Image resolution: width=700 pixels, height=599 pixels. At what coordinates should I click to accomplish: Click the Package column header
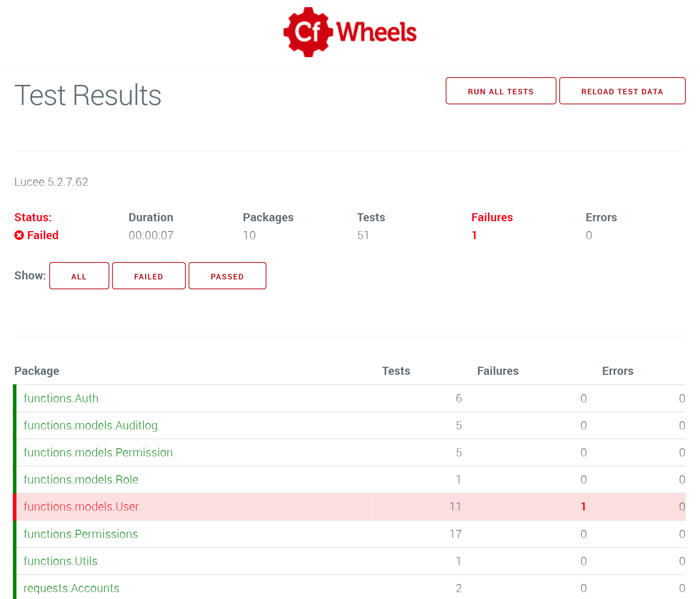tap(37, 371)
